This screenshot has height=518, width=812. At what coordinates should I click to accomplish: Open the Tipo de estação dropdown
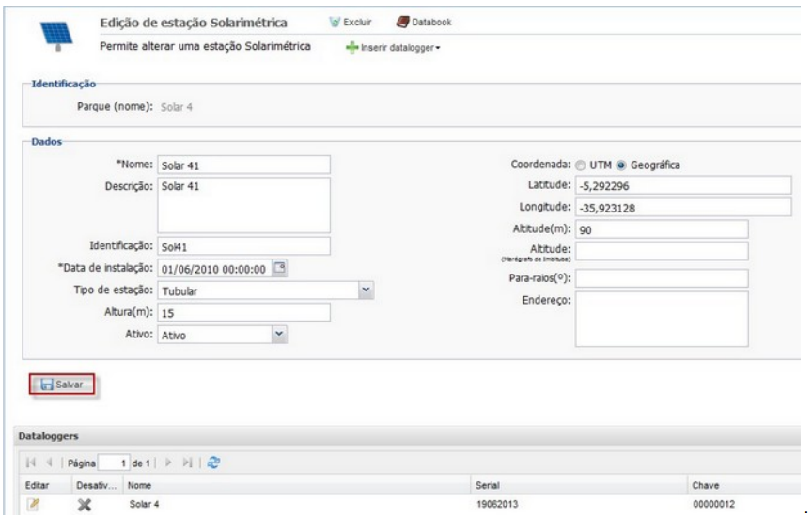click(366, 290)
